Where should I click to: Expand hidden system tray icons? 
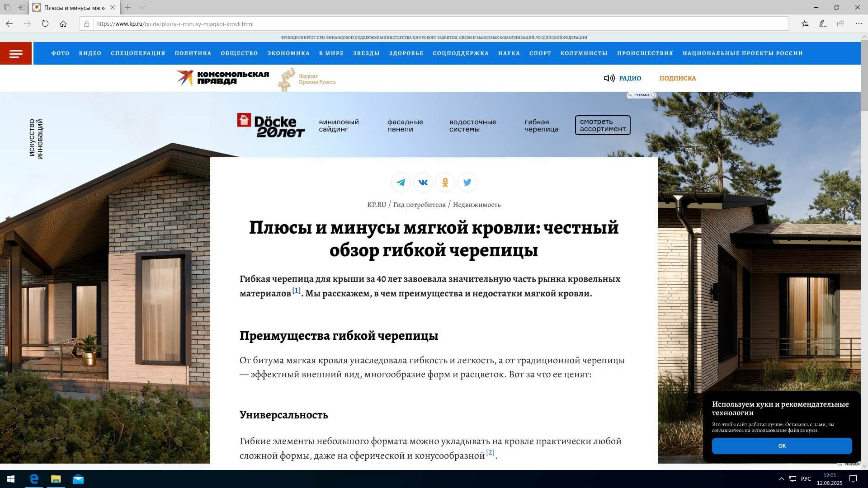(781, 479)
